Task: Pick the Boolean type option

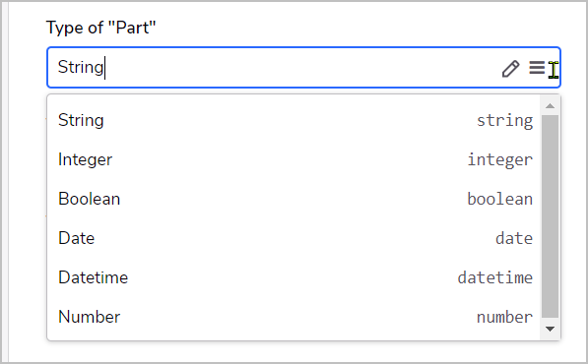Action: click(294, 199)
